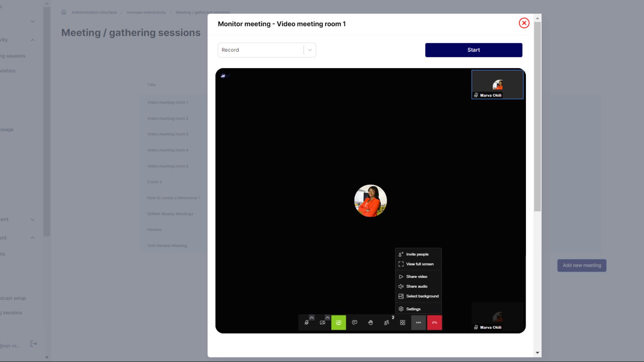The height and width of the screenshot is (362, 644).
Task: Open the more actions ellipsis button
Action: coord(418,322)
